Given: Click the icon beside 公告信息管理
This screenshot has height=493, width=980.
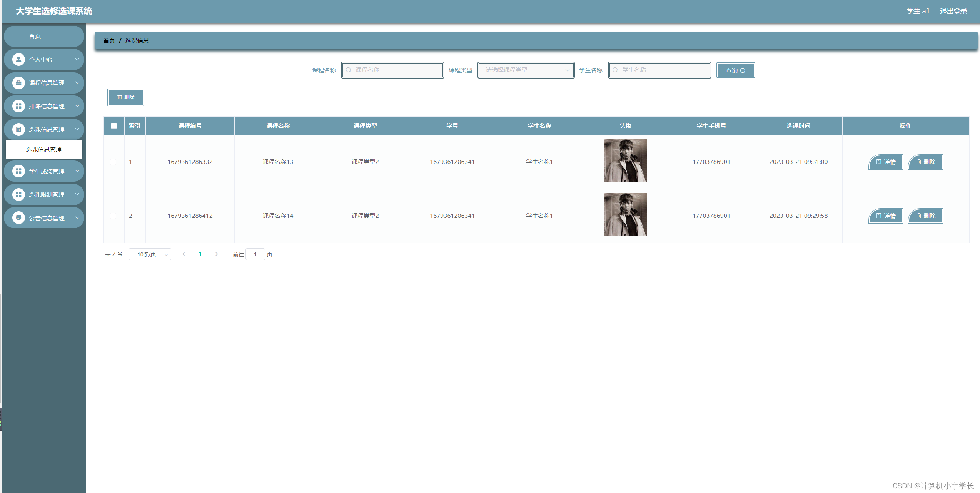Looking at the screenshot, I should pos(18,218).
